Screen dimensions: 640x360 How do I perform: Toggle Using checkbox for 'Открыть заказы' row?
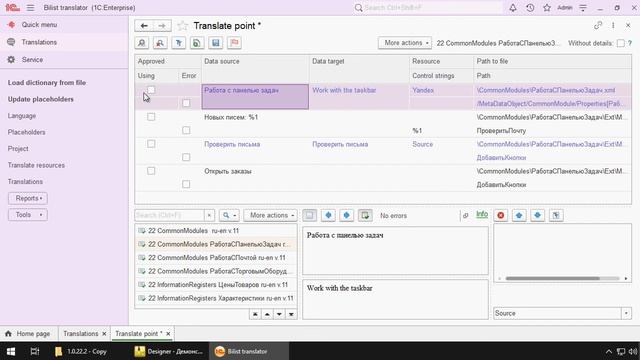(x=151, y=171)
